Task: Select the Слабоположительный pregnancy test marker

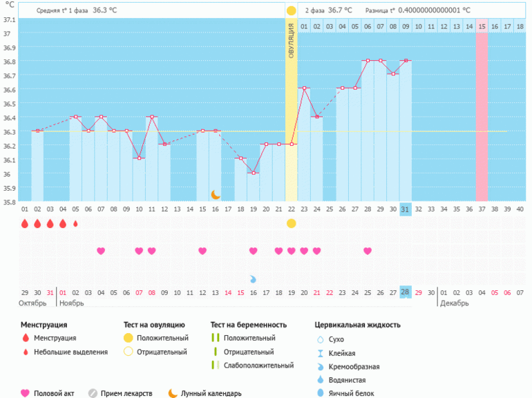Action: tap(216, 365)
